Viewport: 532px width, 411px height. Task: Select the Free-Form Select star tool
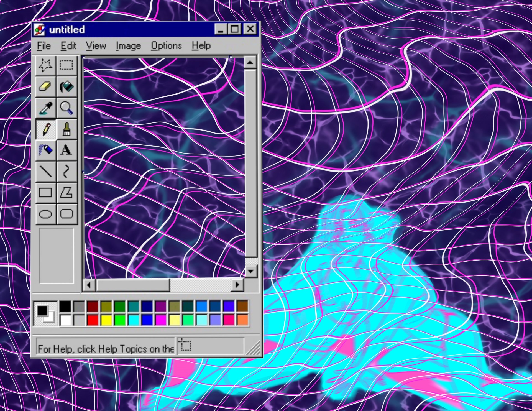click(x=45, y=65)
